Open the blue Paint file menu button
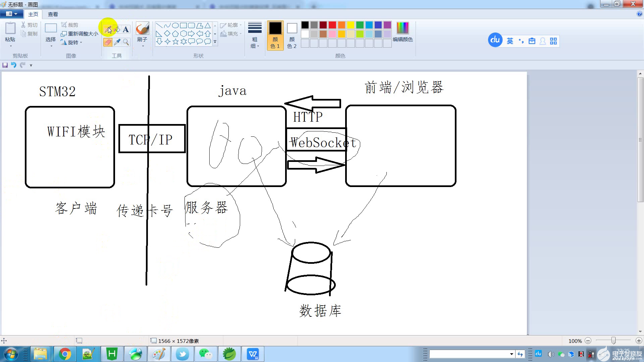Screen dimensions: 644x362 click(12, 14)
